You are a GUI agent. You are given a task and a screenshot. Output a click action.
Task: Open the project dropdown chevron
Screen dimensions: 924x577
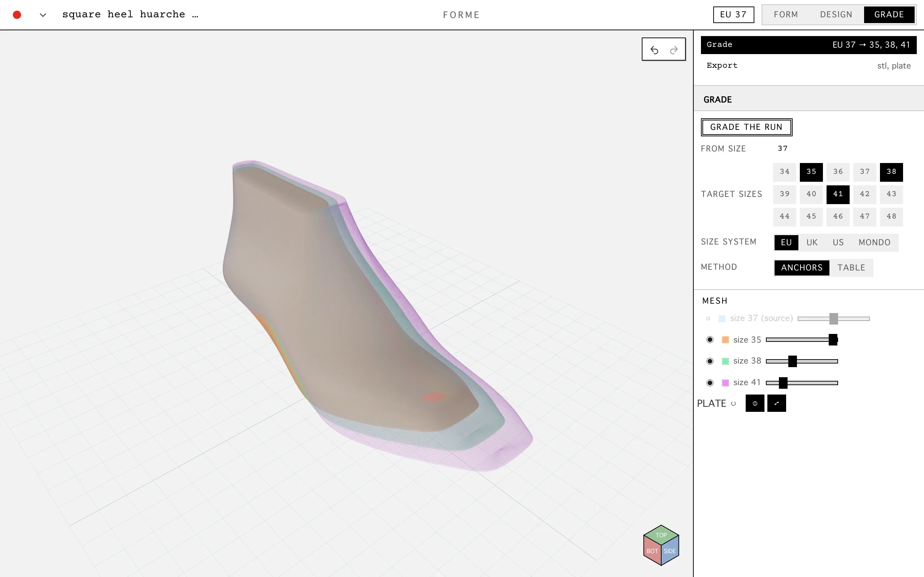43,15
